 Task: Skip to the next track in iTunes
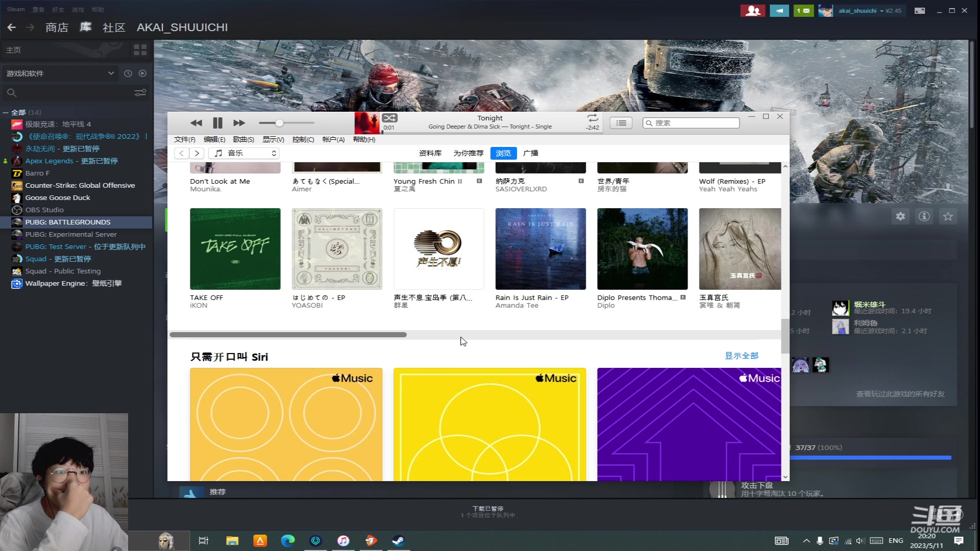[239, 123]
